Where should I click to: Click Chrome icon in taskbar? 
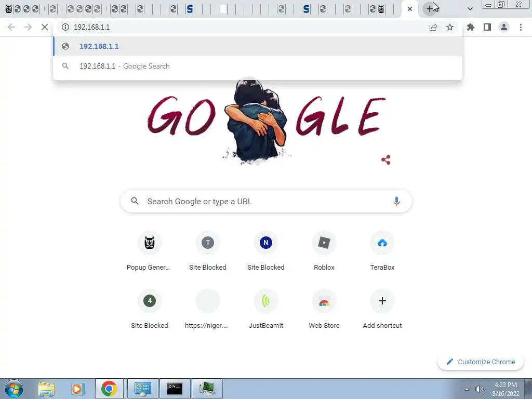pyautogui.click(x=109, y=389)
